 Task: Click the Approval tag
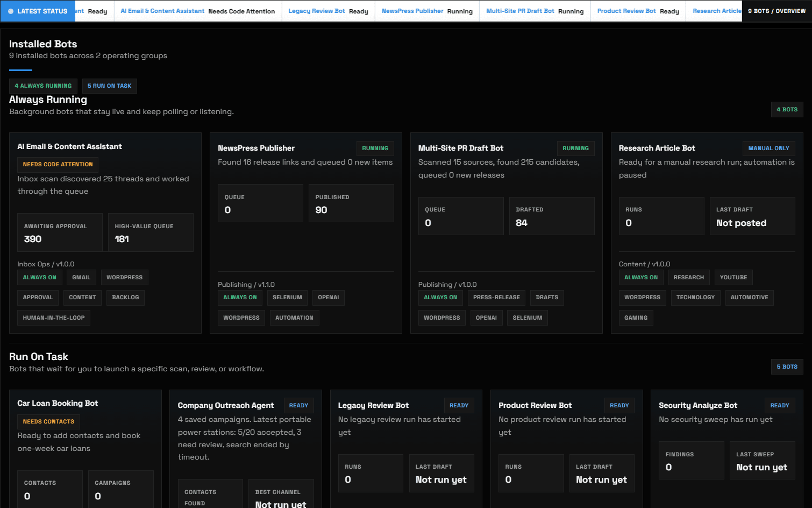(x=38, y=298)
